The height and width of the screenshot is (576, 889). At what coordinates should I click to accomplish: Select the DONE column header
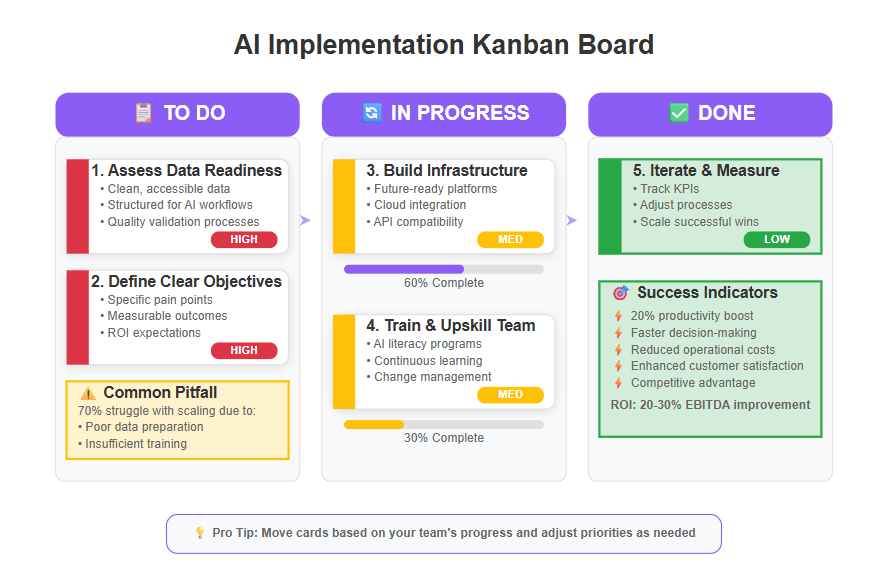(710, 114)
